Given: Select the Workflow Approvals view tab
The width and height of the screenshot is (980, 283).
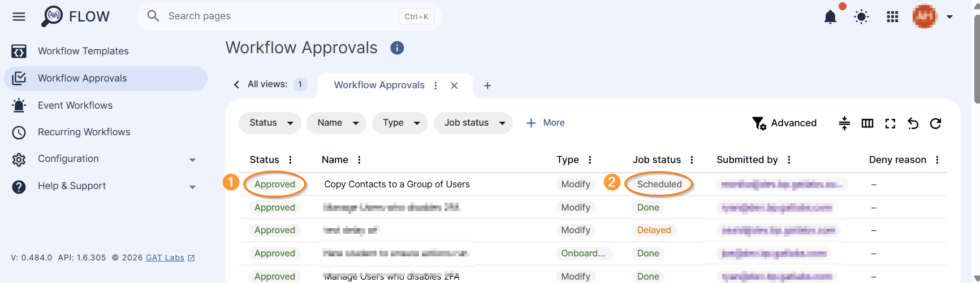Looking at the screenshot, I should [379, 85].
